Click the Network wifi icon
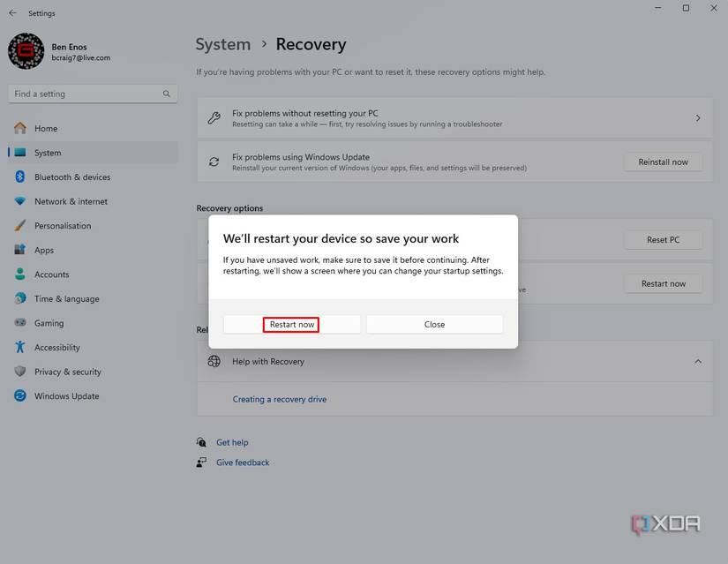The image size is (728, 564). pos(20,201)
